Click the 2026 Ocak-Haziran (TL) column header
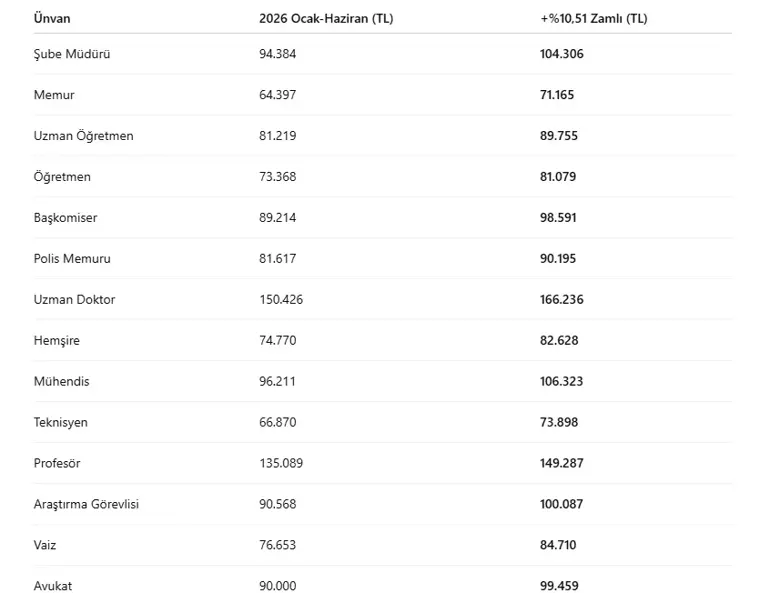This screenshot has height=593, width=770. (326, 19)
